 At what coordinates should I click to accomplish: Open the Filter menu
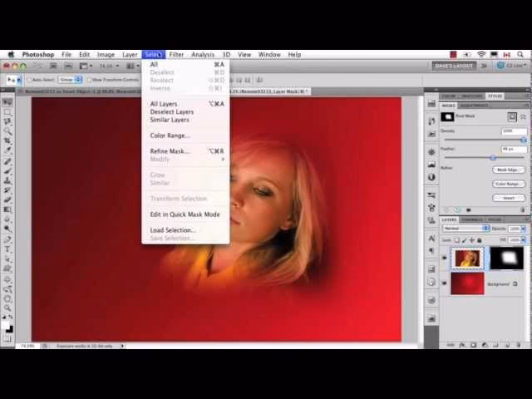176,55
